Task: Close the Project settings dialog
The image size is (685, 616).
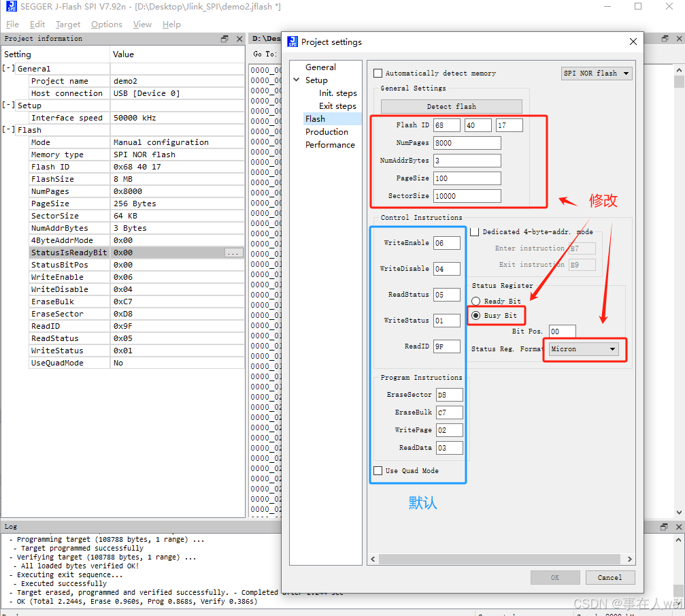Action: tap(633, 42)
